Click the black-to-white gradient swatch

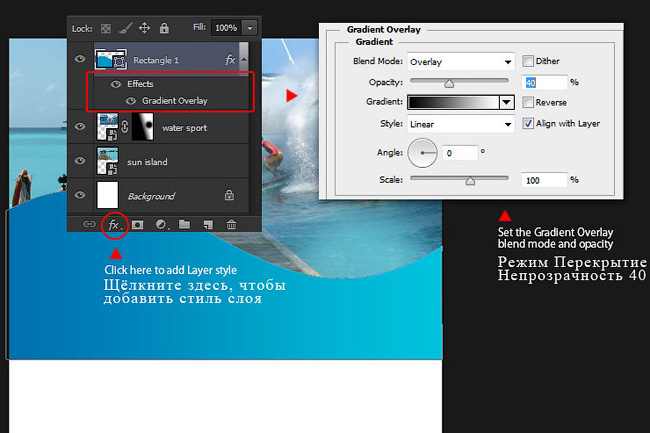[454, 102]
